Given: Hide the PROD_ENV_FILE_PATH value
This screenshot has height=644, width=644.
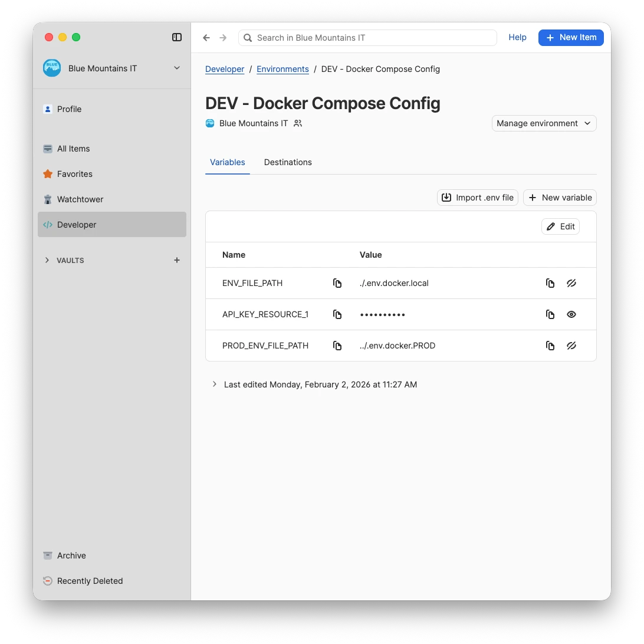Looking at the screenshot, I should 571,346.
